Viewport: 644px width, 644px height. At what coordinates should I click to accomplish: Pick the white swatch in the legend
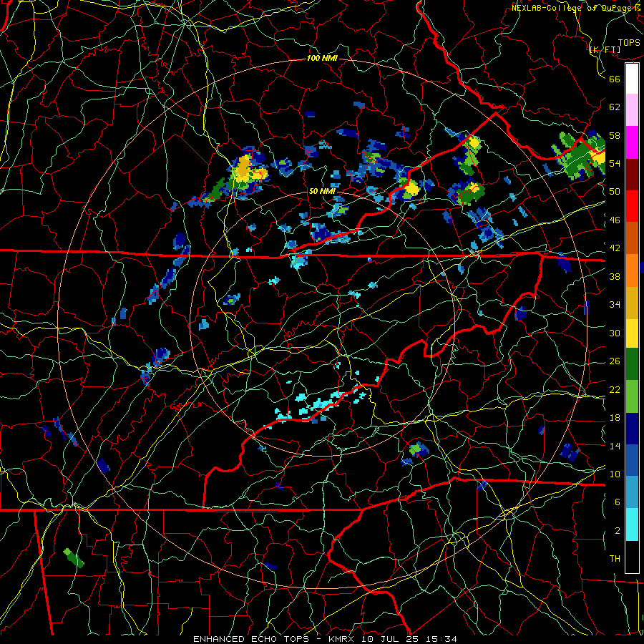point(632,79)
